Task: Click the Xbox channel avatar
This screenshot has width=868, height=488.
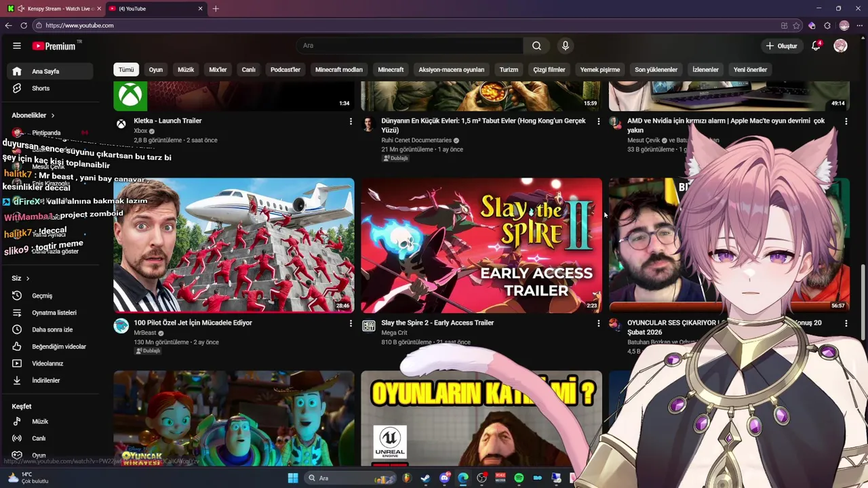Action: pyautogui.click(x=121, y=124)
